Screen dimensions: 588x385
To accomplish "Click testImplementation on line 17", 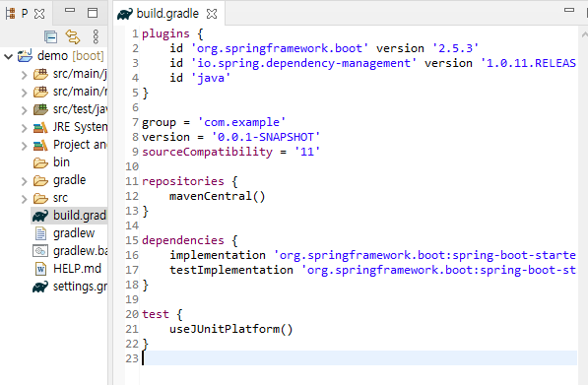I will pos(231,270).
